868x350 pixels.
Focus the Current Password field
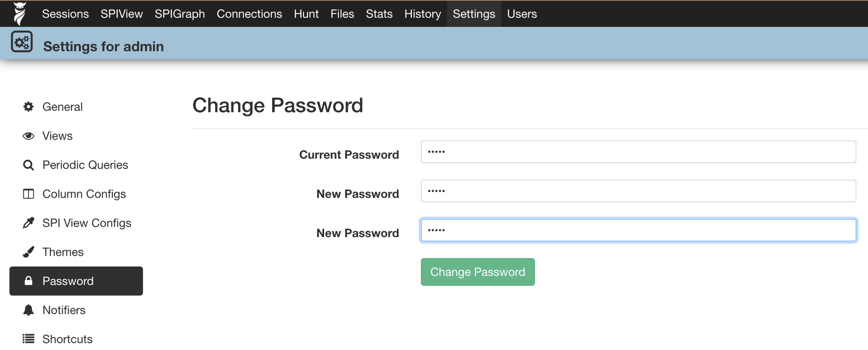pyautogui.click(x=638, y=152)
